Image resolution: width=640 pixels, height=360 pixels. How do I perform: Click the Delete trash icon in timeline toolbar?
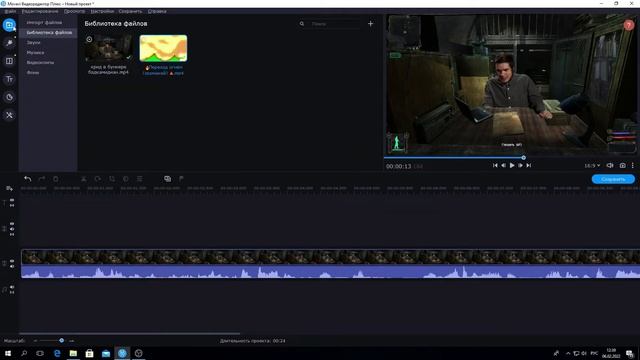(x=56, y=179)
